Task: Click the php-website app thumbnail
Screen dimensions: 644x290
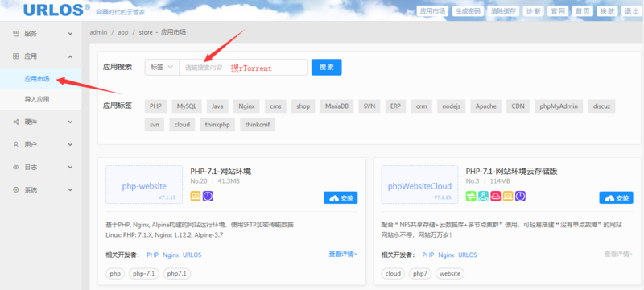Action: [144, 184]
